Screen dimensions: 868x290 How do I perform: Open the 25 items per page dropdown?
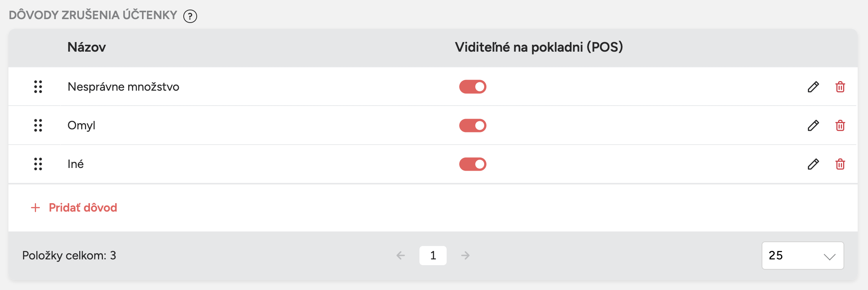(x=803, y=256)
